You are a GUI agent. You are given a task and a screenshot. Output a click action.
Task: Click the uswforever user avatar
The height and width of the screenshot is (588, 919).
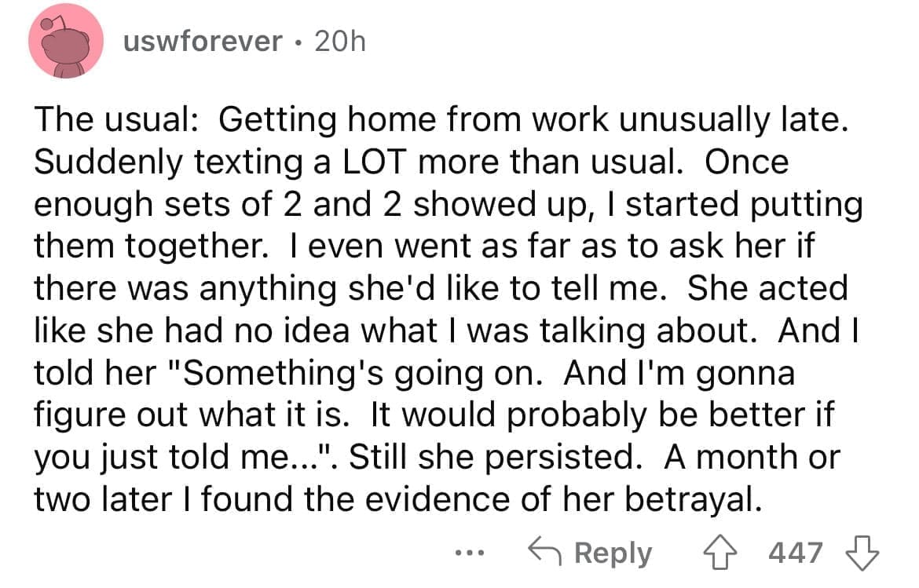tap(66, 42)
